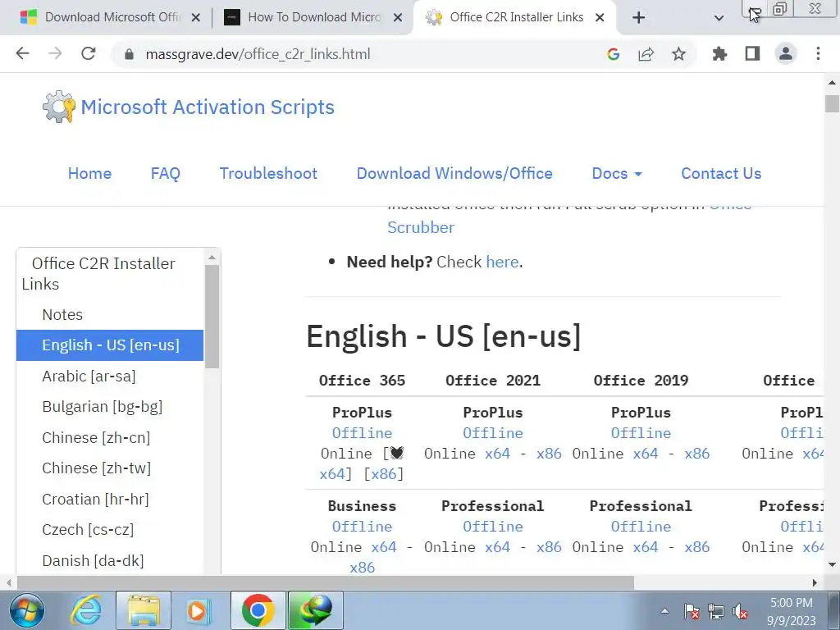Open Action Center flag tray icon

(x=692, y=611)
